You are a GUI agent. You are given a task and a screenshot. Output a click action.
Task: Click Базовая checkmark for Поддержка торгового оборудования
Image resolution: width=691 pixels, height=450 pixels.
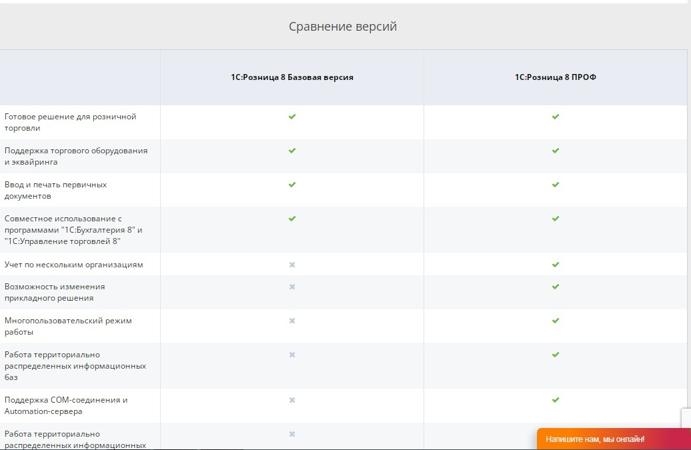(x=292, y=151)
